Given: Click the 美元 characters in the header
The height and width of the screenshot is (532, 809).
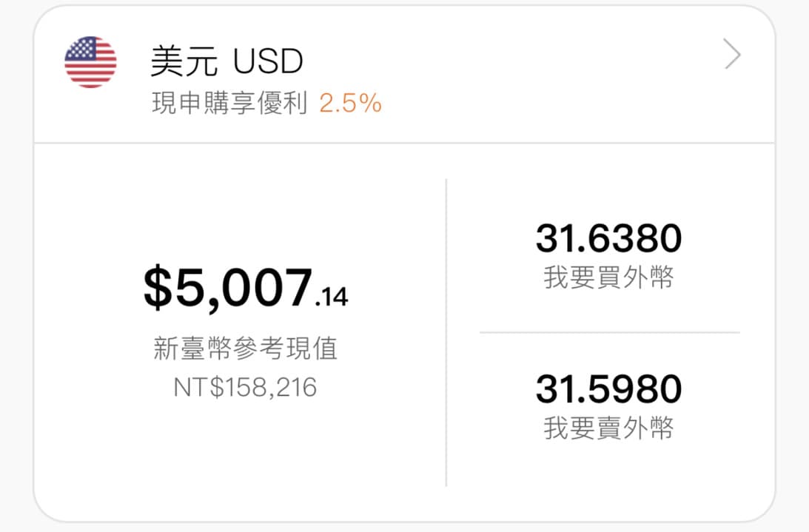Looking at the screenshot, I should pos(184,62).
